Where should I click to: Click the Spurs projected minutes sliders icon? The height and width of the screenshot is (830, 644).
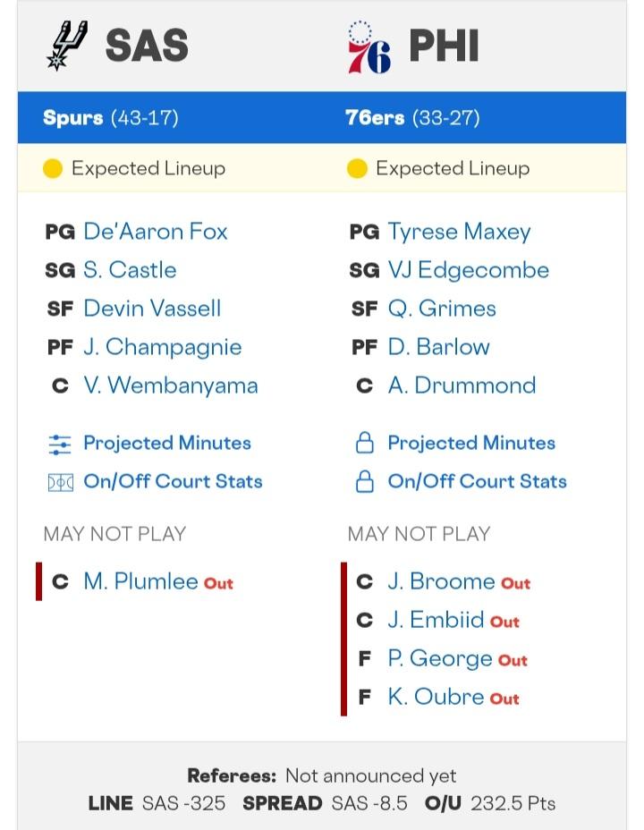tap(59, 444)
